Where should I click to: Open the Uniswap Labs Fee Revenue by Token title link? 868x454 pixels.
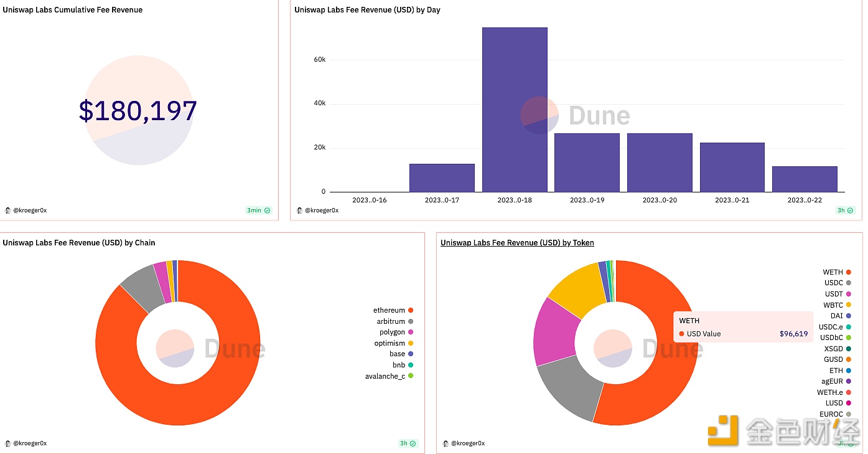tap(516, 243)
